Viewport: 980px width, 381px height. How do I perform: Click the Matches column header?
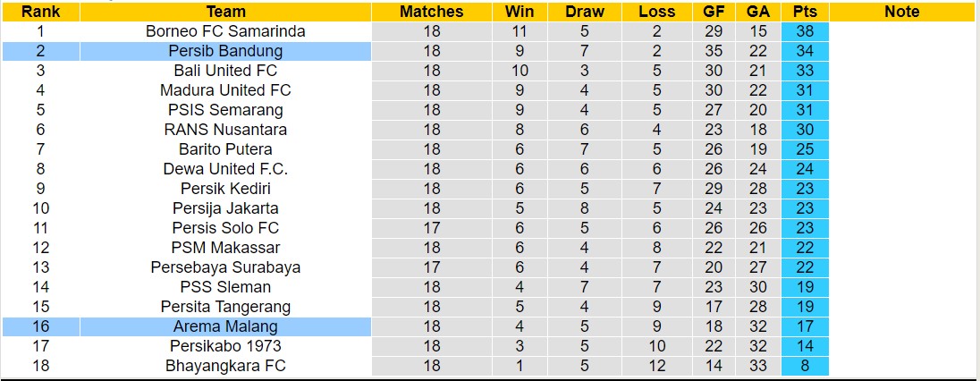[432, 12]
